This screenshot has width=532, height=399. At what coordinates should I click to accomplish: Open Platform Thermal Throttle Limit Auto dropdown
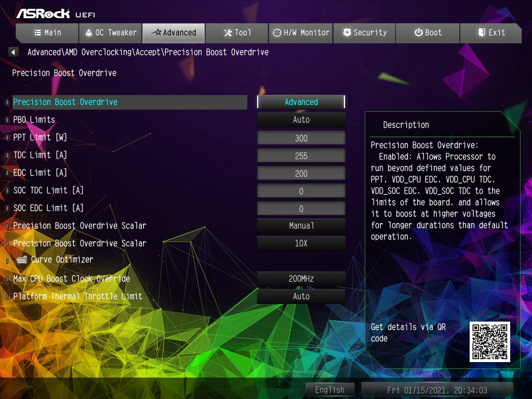[x=301, y=296]
